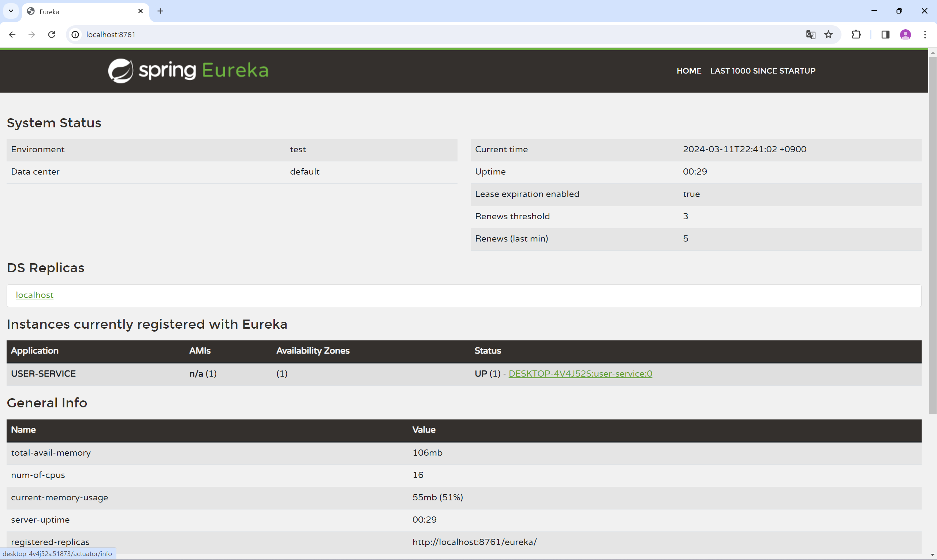The image size is (937, 560).
Task: Open LAST 1000 SINCE STARTUP page
Action: tap(763, 71)
